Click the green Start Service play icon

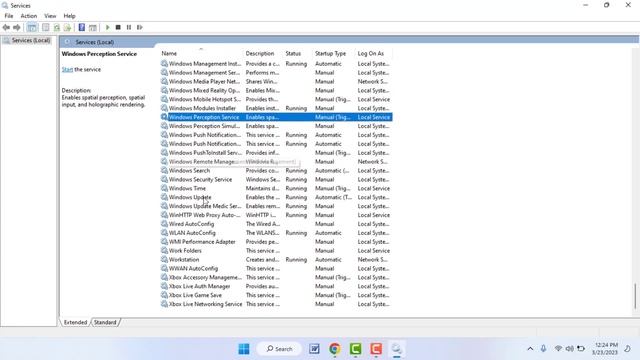[x=108, y=27]
